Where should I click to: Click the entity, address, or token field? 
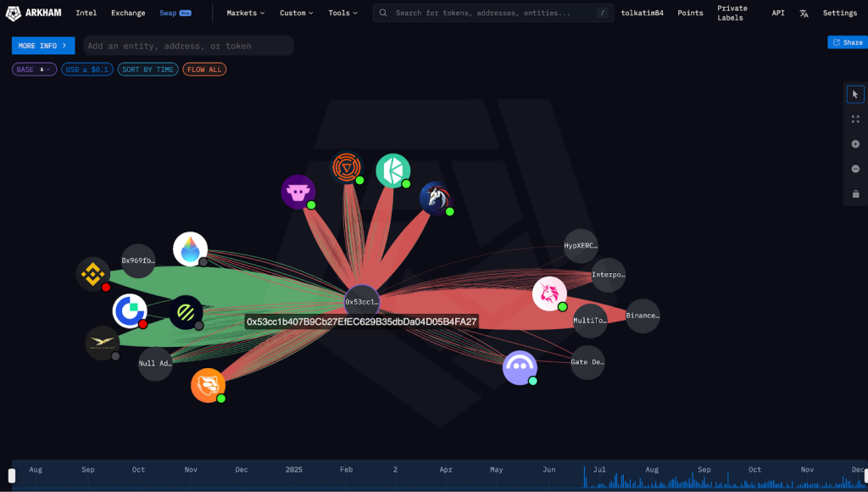click(188, 46)
